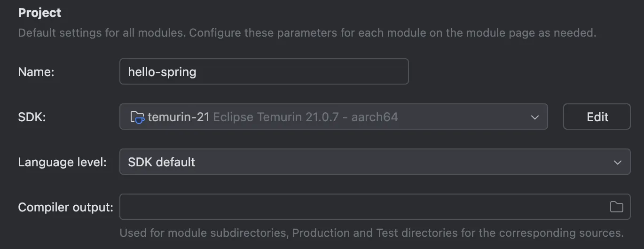644x249 pixels.
Task: Click the "Language level:" label
Action: pyautogui.click(x=63, y=162)
